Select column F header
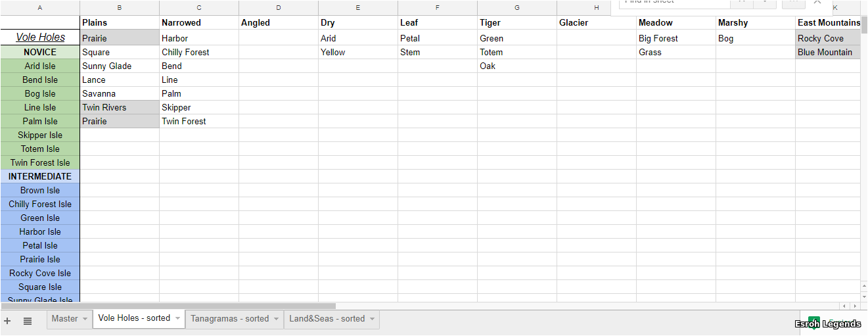Screen dimensions: 868x336 click(438, 8)
